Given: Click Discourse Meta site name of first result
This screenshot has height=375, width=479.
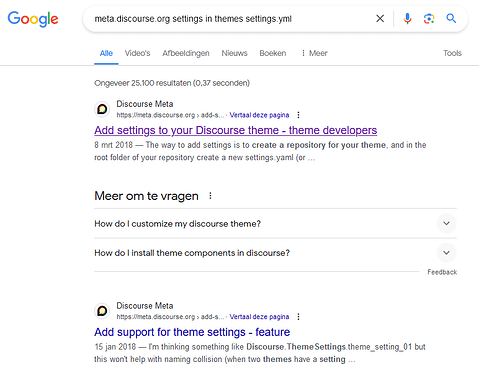Looking at the screenshot, I should pyautogui.click(x=145, y=104).
